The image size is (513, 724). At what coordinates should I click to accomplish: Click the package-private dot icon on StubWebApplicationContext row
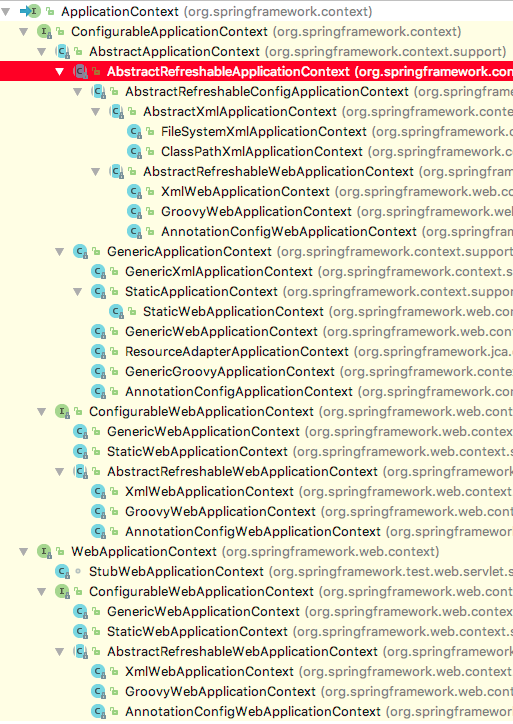(x=78, y=571)
